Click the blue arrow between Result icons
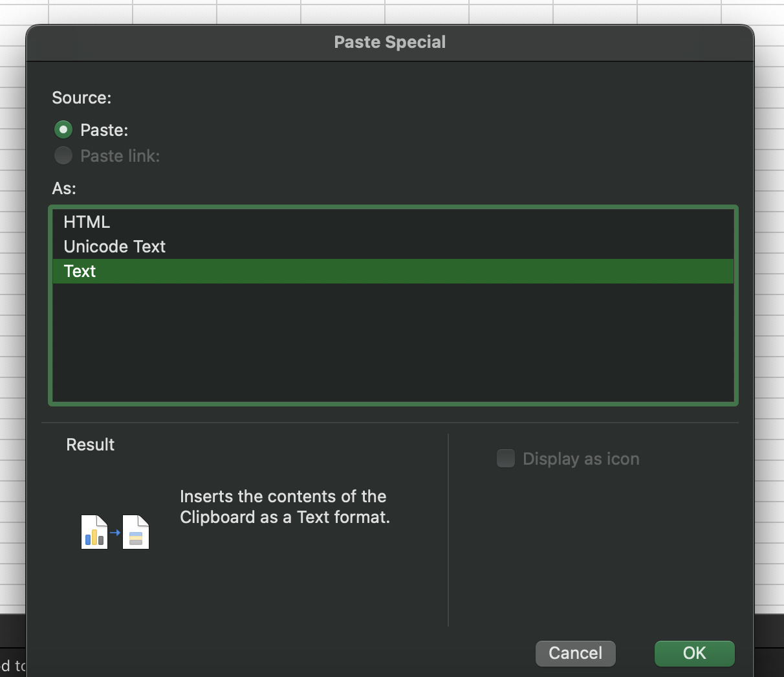Image resolution: width=784 pixels, height=677 pixels. 115,533
